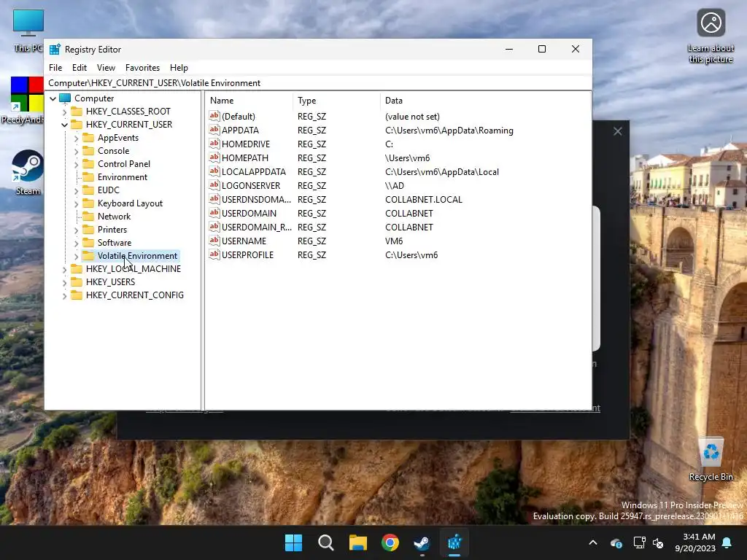The height and width of the screenshot is (560, 747).
Task: Select the USERDOMAIN value icon
Action: click(214, 212)
